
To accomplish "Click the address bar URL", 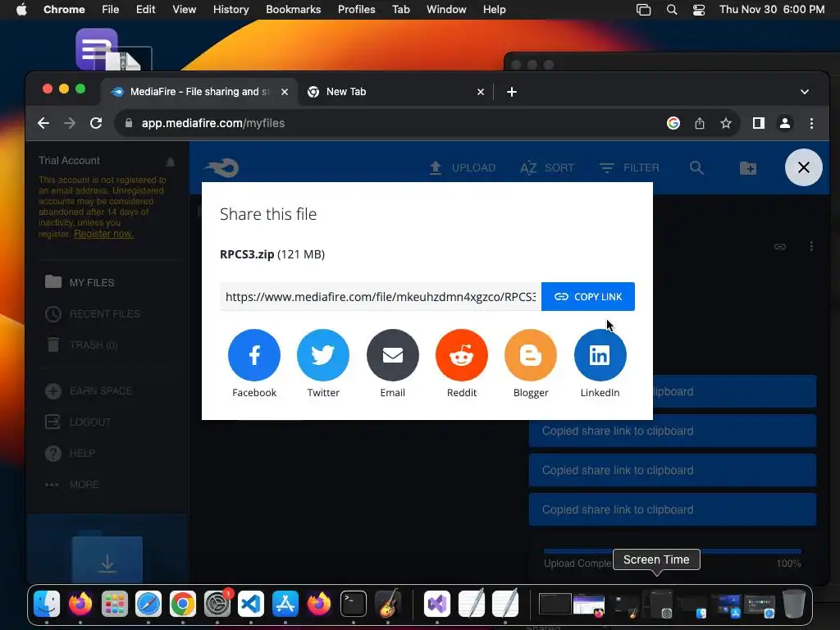I will 213,123.
